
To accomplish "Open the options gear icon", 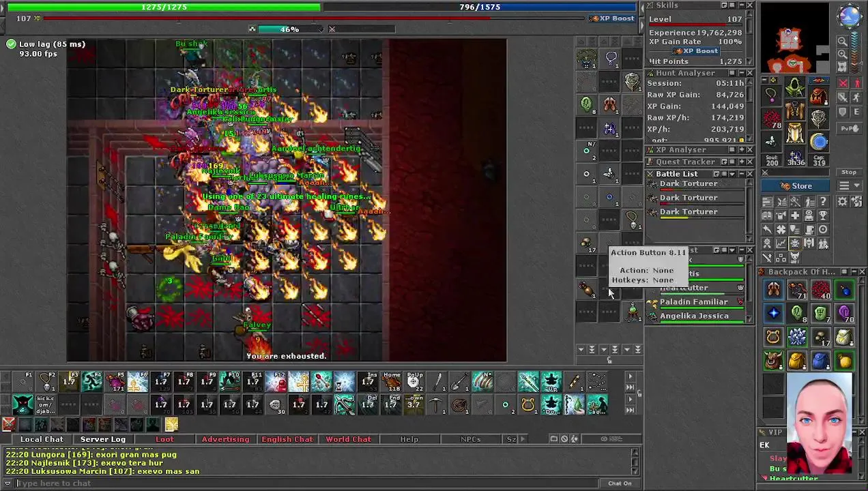I will pyautogui.click(x=843, y=202).
